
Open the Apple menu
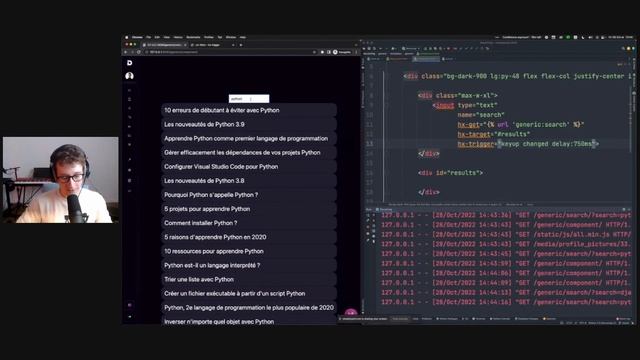(127, 37)
